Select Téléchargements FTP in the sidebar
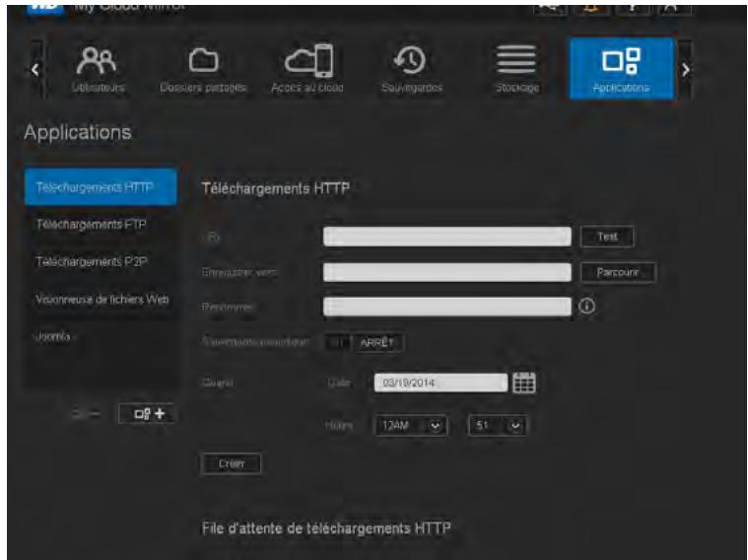 pos(101,225)
